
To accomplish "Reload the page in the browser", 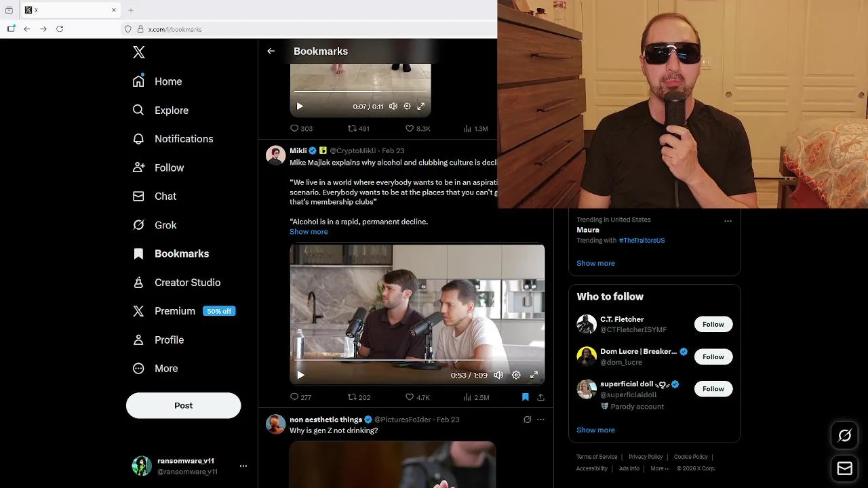I will (x=60, y=29).
